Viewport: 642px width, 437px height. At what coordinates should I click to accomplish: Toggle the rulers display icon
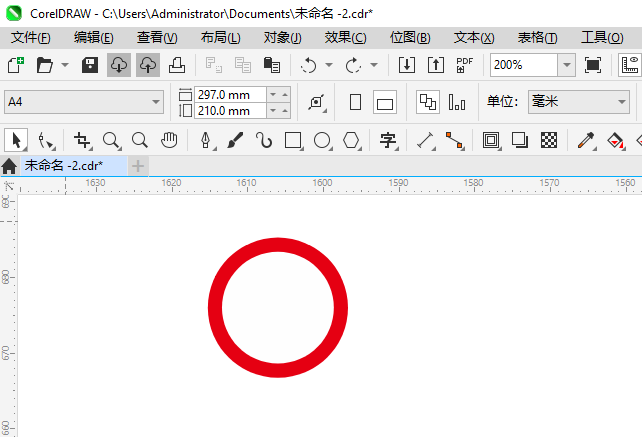pos(630,65)
